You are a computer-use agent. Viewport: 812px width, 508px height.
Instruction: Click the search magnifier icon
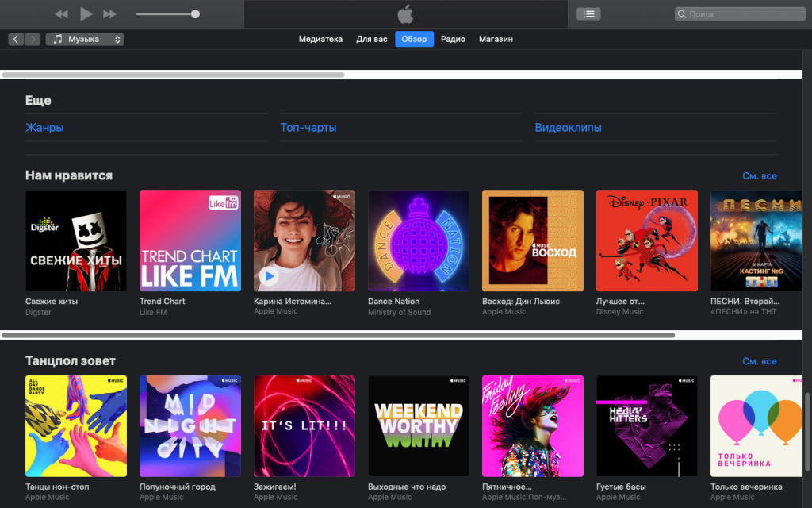[x=682, y=14]
